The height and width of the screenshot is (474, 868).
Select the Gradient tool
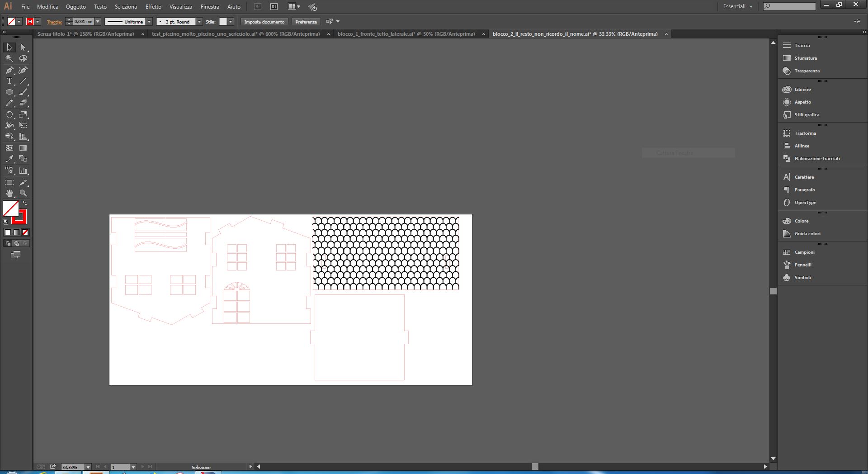tap(23, 148)
